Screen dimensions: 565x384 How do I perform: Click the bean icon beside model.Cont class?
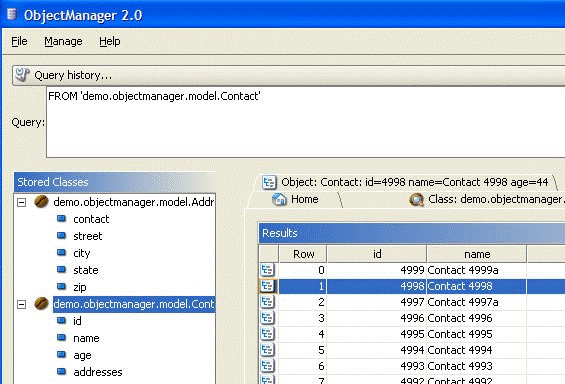[41, 304]
